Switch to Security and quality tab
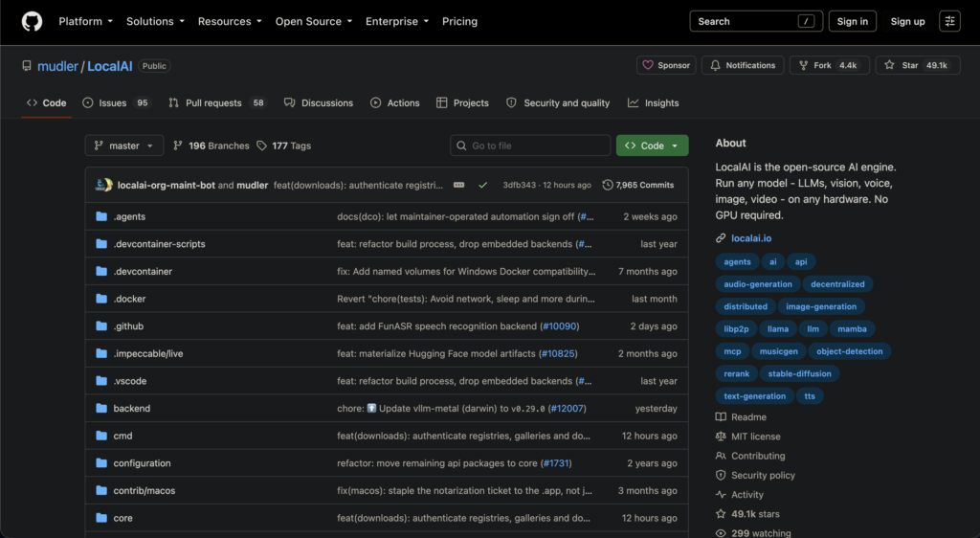980x538 pixels. (x=558, y=103)
